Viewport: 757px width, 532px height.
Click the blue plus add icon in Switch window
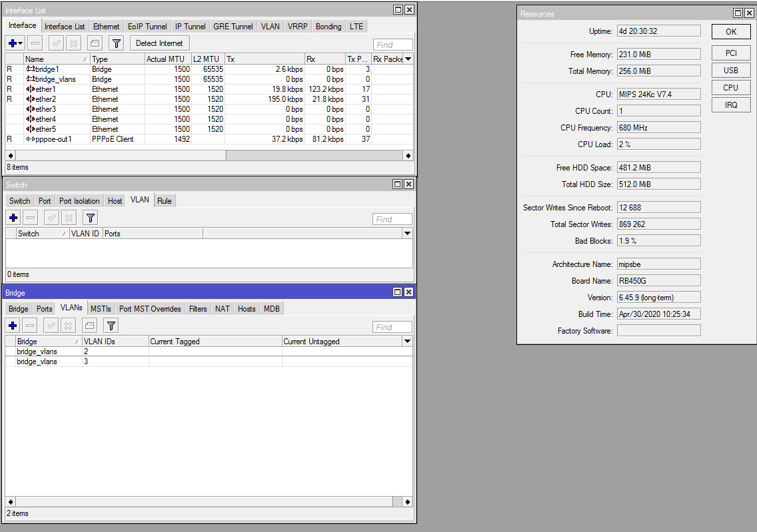(x=13, y=218)
